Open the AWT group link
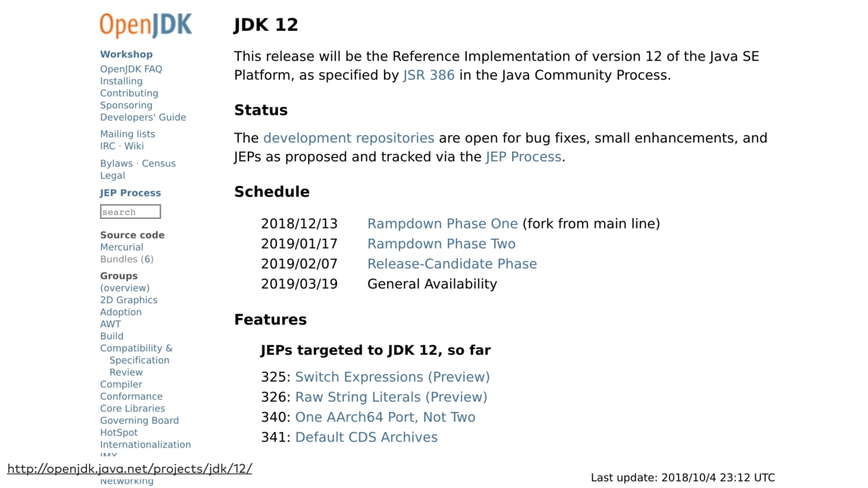Viewport: 868px width, 488px height. point(110,324)
